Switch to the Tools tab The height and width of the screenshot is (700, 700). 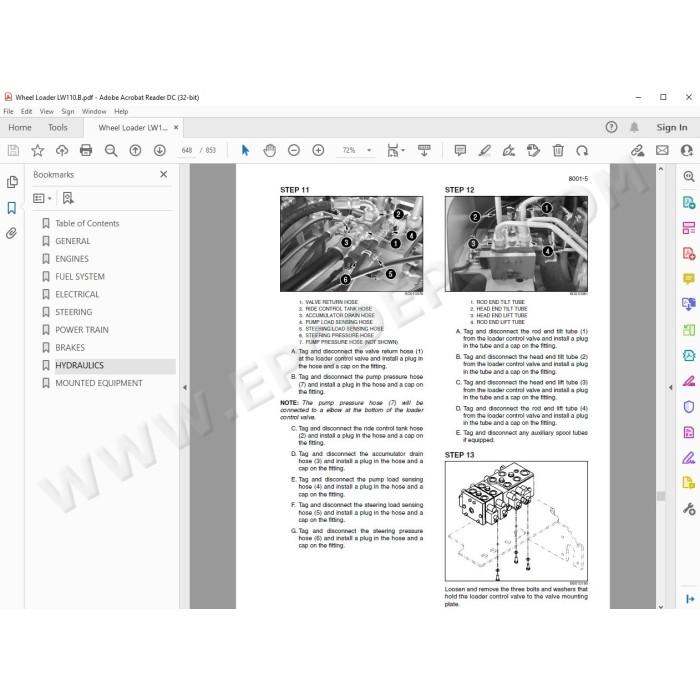(58, 128)
